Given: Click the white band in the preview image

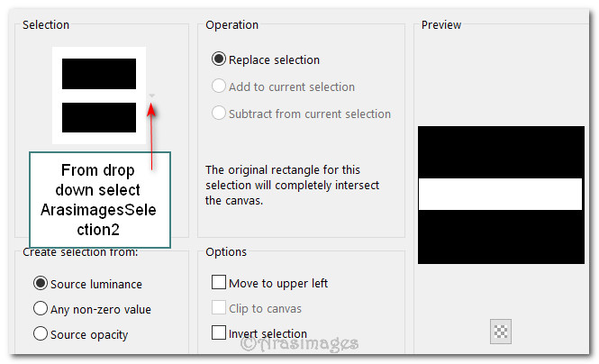Looking at the screenshot, I should click(501, 194).
